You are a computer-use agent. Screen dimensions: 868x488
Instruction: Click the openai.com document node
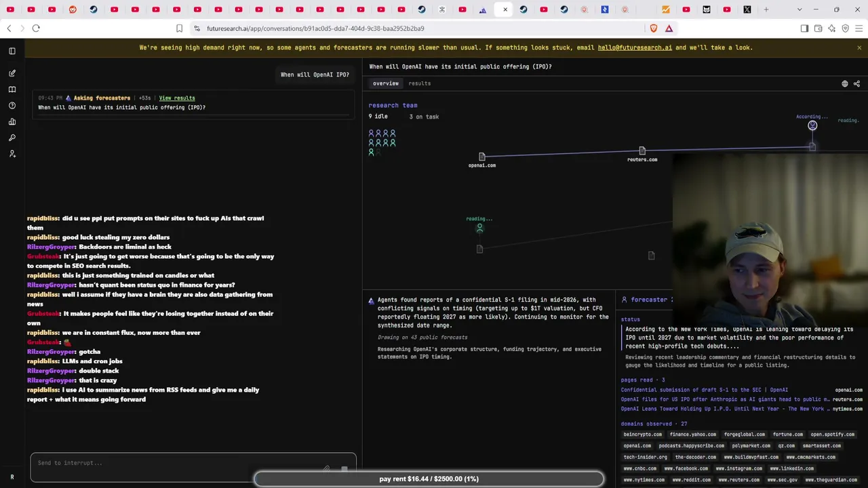click(482, 157)
